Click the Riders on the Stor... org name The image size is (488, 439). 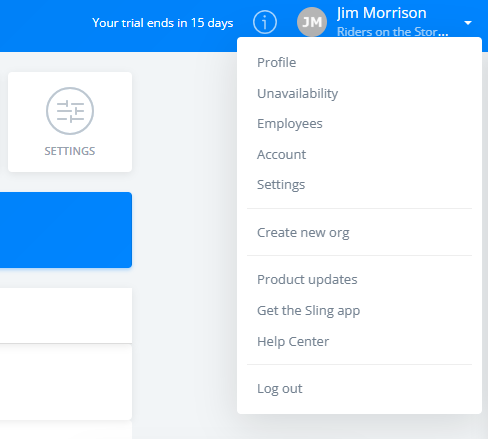pos(392,32)
